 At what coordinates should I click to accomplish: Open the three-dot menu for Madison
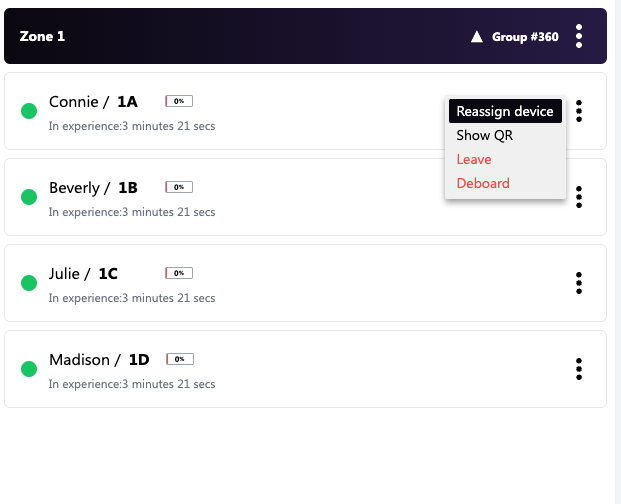point(579,369)
